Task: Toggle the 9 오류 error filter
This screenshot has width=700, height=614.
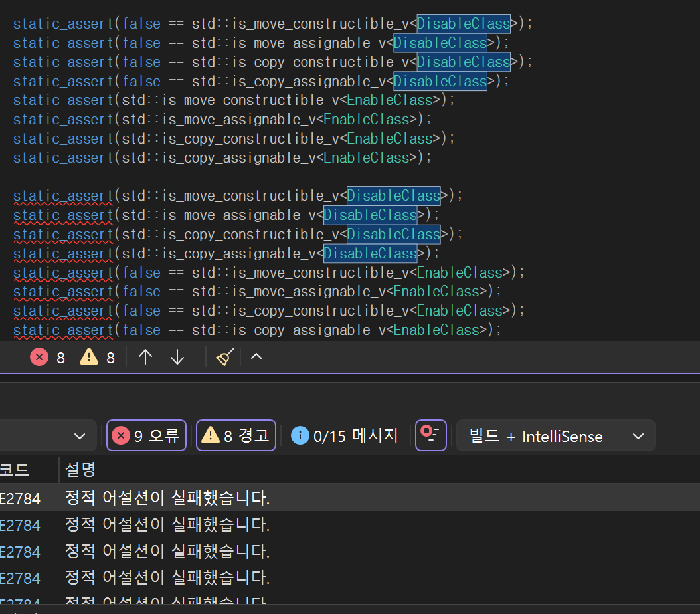Action: (146, 435)
